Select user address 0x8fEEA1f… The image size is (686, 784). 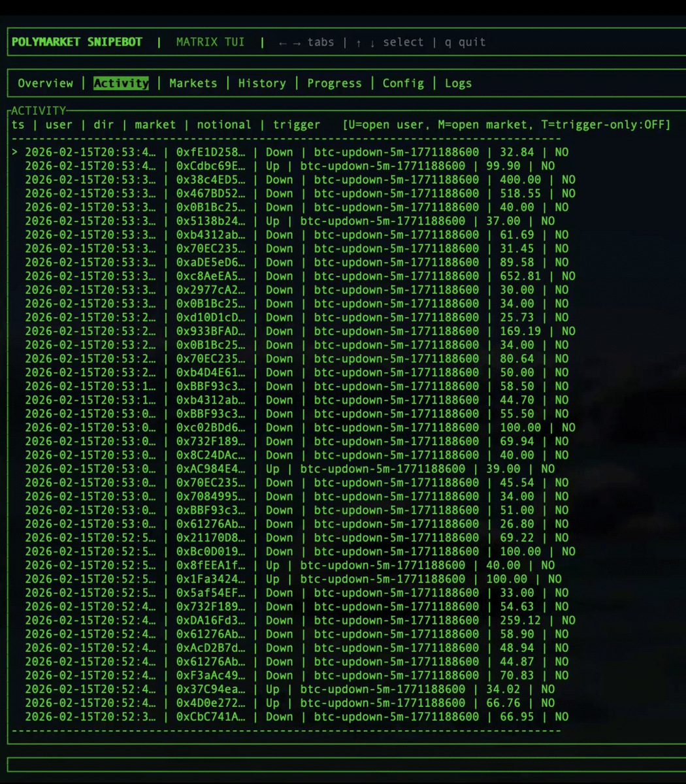(x=211, y=565)
